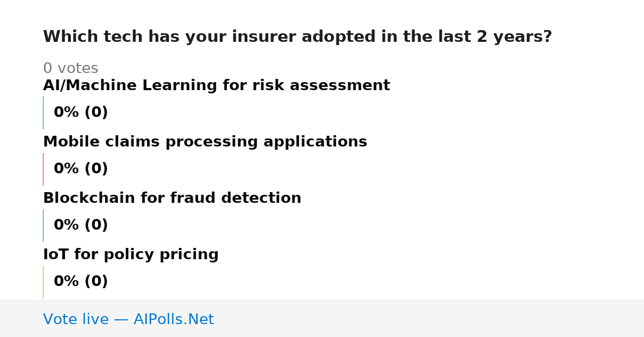Click 0% (0) under Mobile claims processing
This screenshot has height=337, width=644.
coord(81,169)
